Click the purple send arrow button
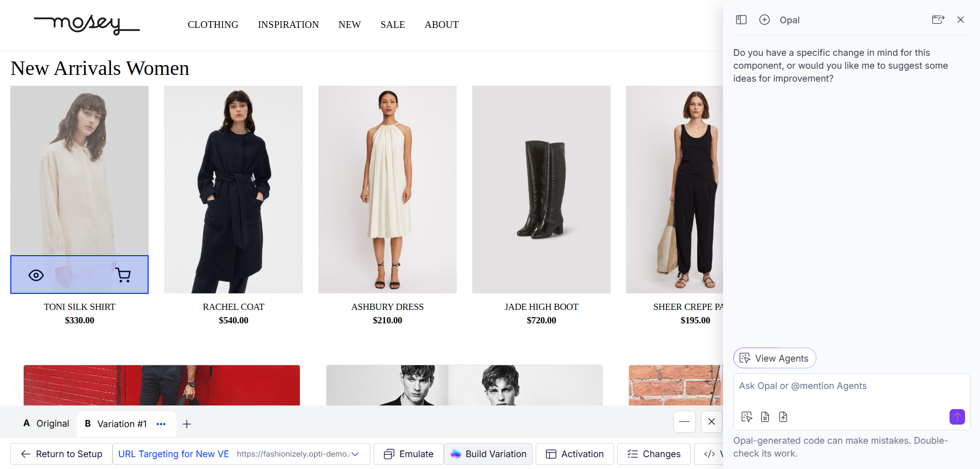The width and height of the screenshot is (980, 469). pos(957,417)
